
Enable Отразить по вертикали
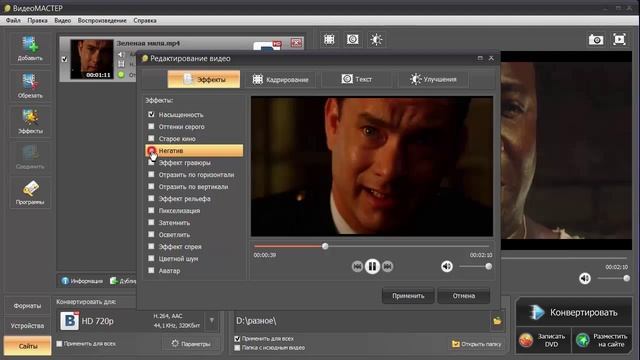(x=151, y=187)
